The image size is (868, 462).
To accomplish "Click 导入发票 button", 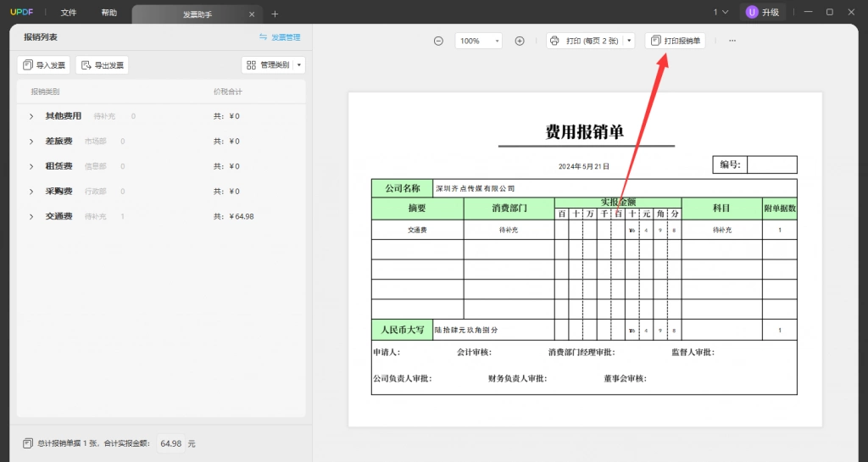I will (44, 65).
